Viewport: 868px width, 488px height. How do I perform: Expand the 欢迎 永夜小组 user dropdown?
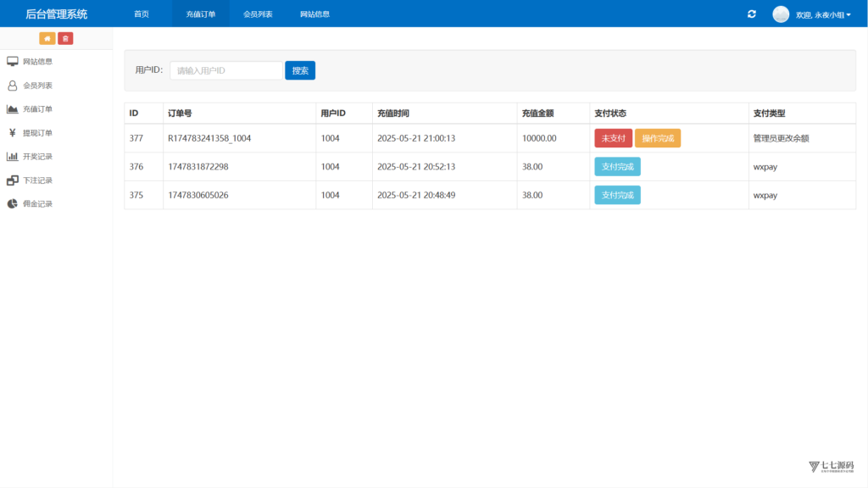coord(822,15)
